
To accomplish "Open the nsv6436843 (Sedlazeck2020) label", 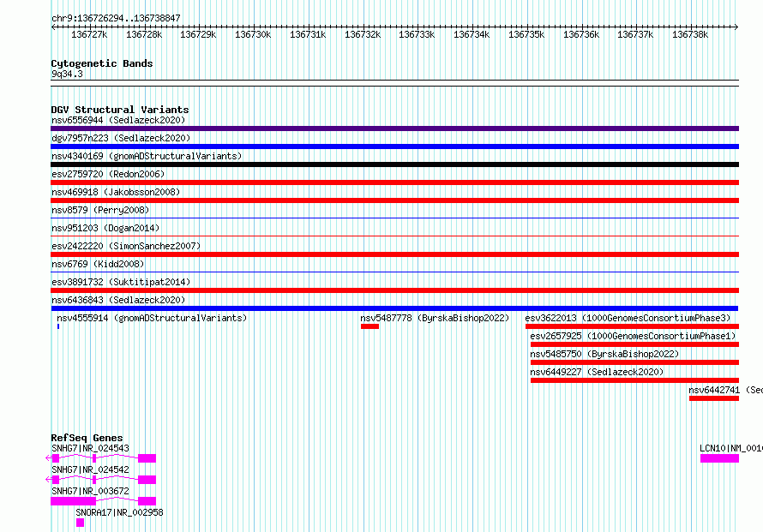I will click(x=118, y=300).
